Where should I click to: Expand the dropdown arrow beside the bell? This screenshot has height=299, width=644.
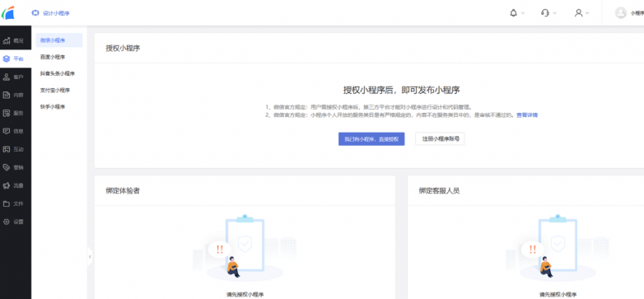tap(523, 13)
